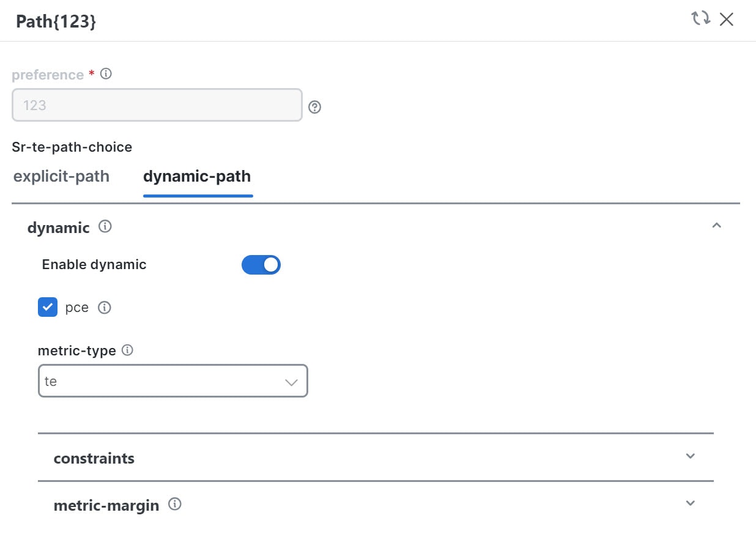
Task: Click the info icon beside metric-margin
Action: (x=174, y=504)
